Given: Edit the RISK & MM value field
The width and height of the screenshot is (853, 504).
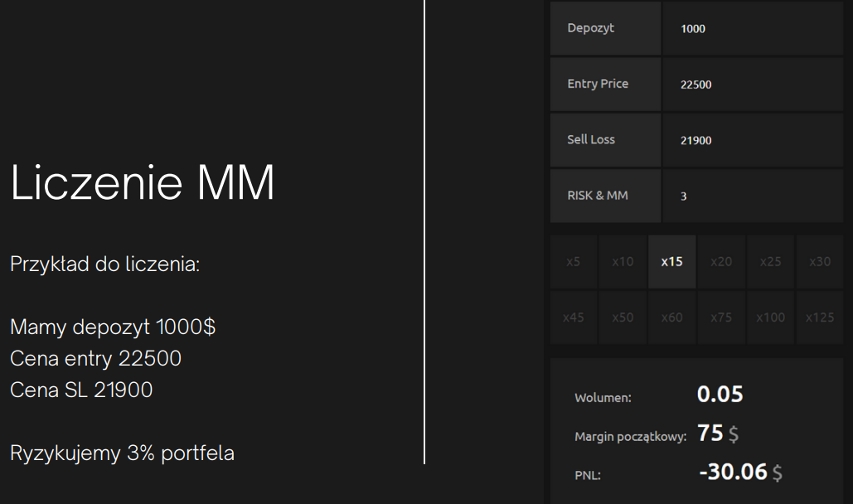Looking at the screenshot, I should (x=752, y=196).
